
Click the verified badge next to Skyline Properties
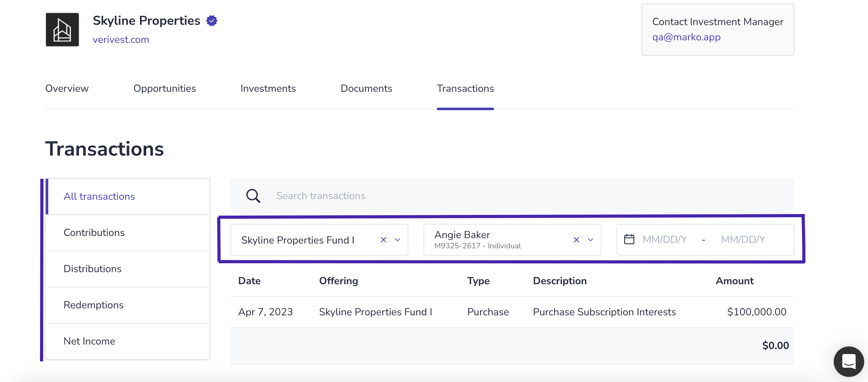point(212,21)
